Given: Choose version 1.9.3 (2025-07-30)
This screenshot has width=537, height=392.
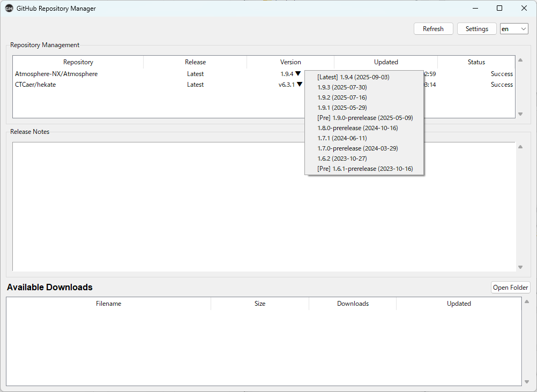Looking at the screenshot, I should point(364,87).
